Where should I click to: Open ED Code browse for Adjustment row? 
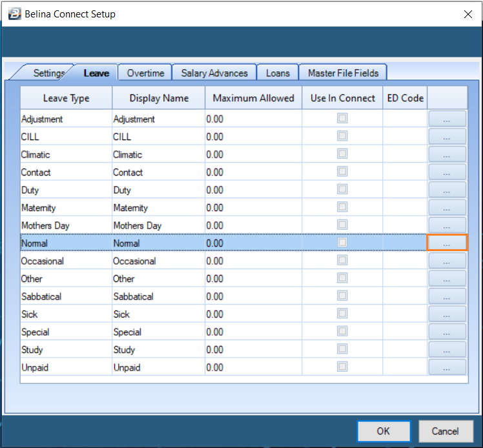(447, 119)
